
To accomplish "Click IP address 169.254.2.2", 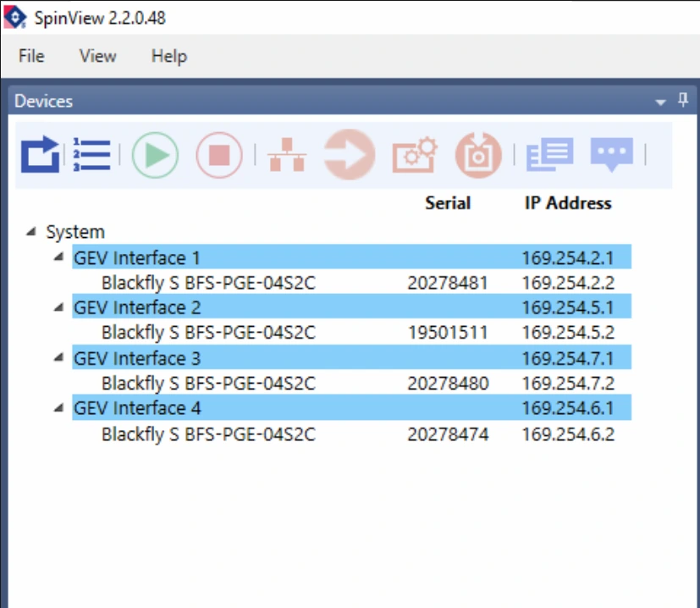I will 568,283.
